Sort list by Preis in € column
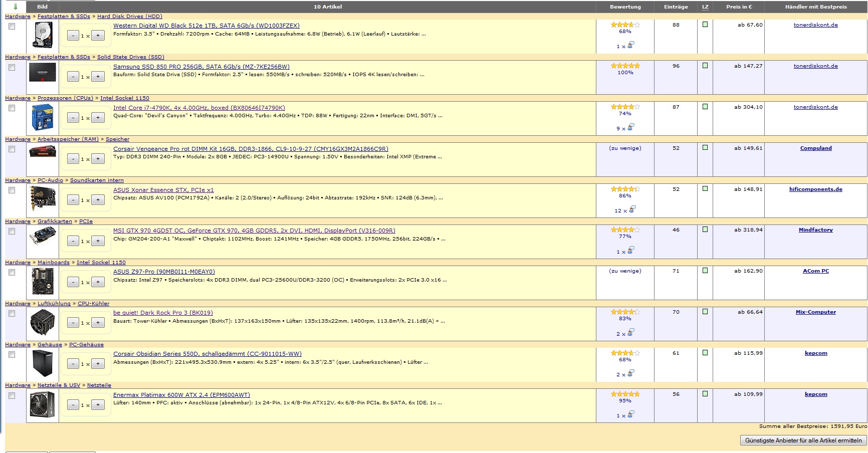868x453 pixels. 739,7
